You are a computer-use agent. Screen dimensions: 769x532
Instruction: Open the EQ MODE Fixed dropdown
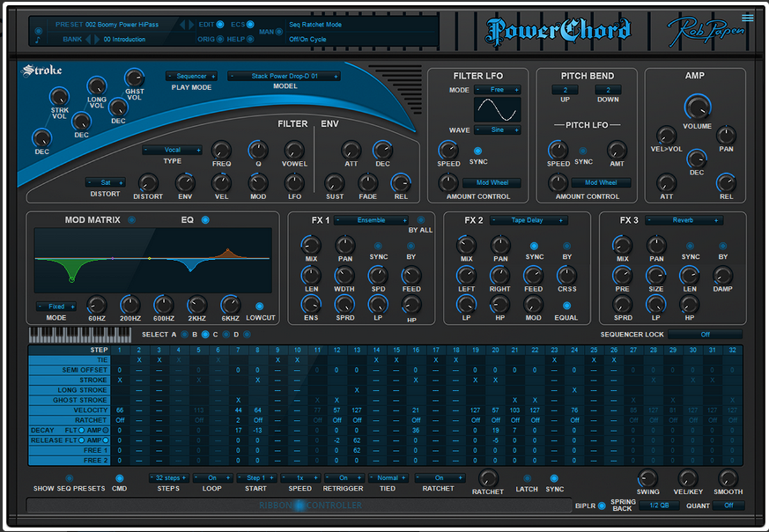point(56,306)
